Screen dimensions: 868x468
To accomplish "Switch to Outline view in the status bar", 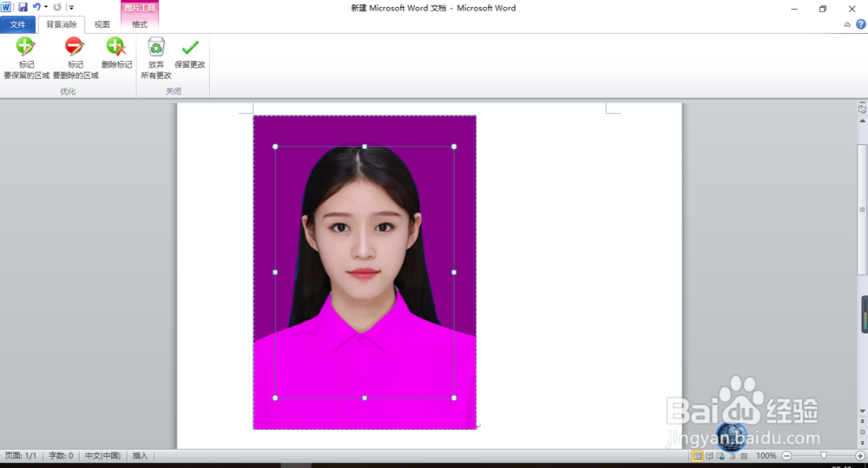I will [x=733, y=456].
